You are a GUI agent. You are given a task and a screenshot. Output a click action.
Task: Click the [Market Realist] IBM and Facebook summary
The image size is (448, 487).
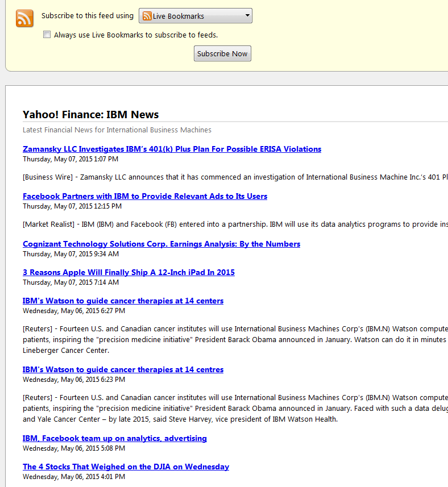click(235, 224)
